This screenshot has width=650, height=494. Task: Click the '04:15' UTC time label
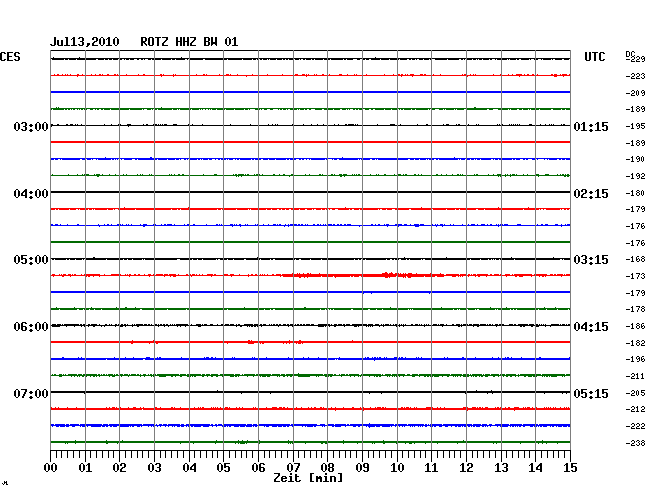[591, 327]
